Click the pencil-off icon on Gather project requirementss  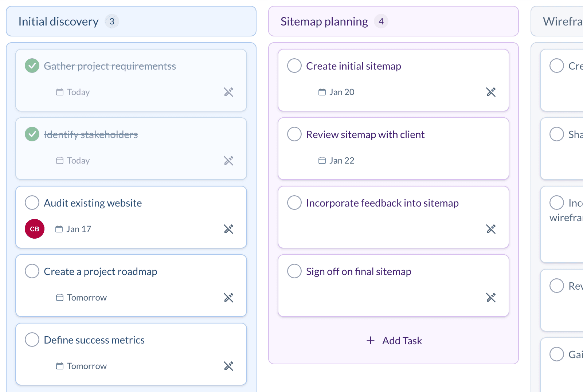[x=229, y=92]
